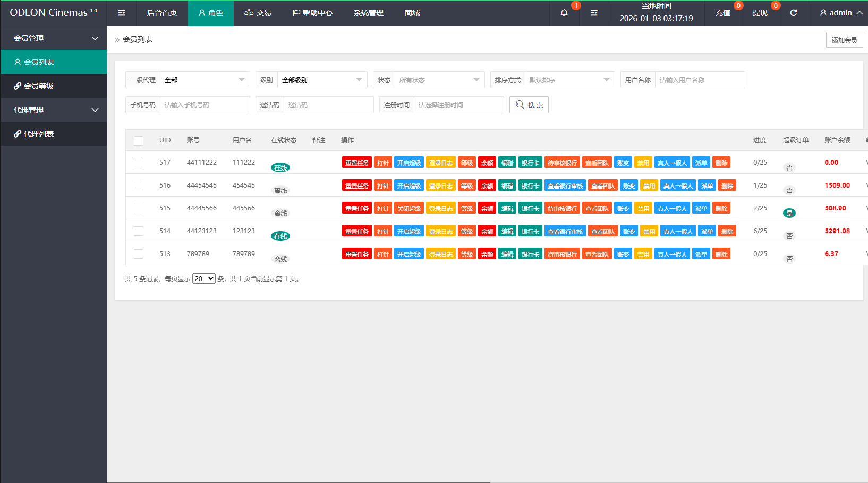868x483 pixels.
Task: Click red 删除 button for UID 513
Action: [721, 254]
